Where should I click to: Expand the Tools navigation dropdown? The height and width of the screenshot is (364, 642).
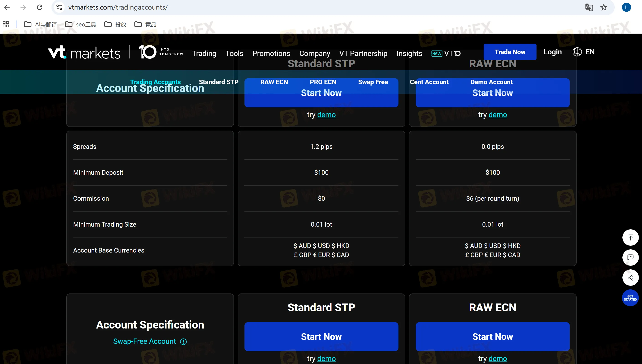(x=234, y=53)
